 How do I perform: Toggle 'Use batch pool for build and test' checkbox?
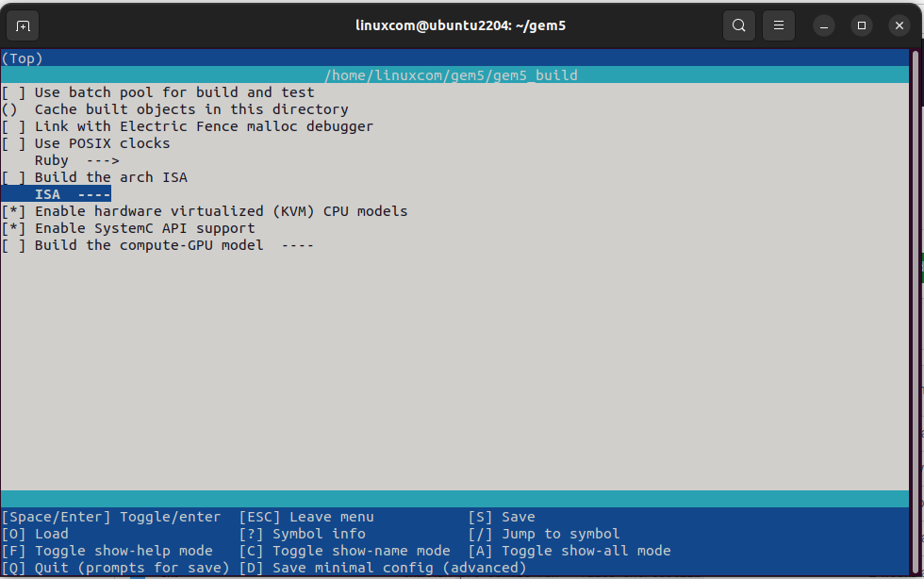tap(14, 92)
